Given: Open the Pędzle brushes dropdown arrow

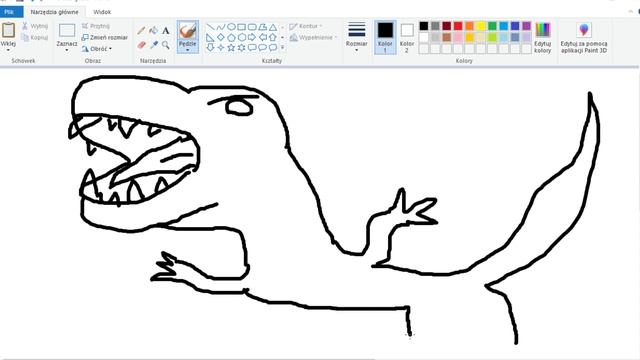Looking at the screenshot, I should [188, 50].
